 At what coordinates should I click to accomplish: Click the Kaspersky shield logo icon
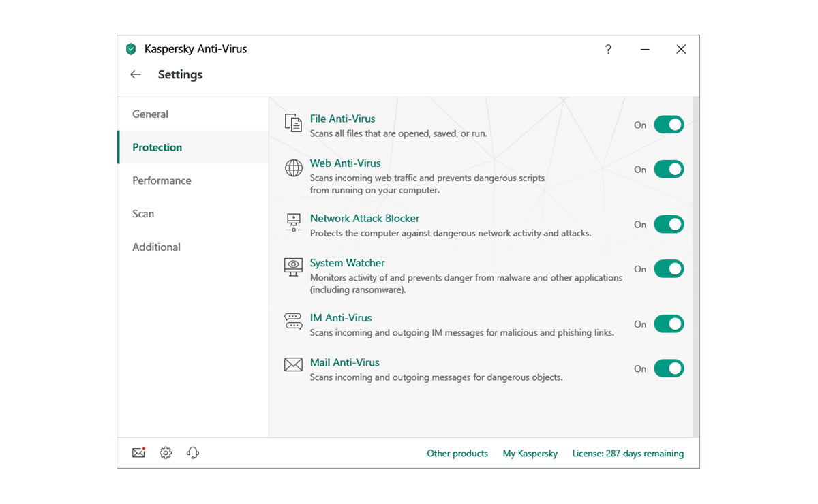pos(131,49)
